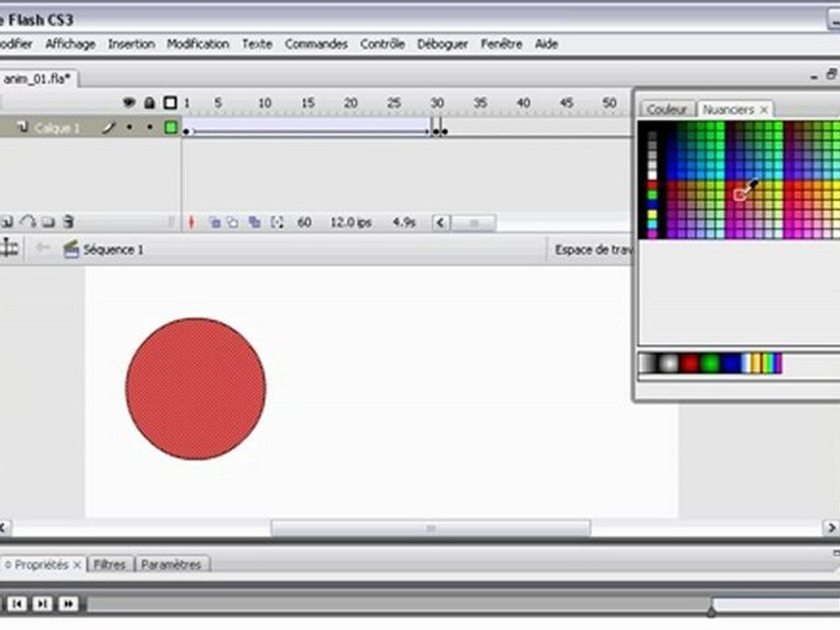
Task: Open the Fenêtre menu
Action: click(x=501, y=44)
